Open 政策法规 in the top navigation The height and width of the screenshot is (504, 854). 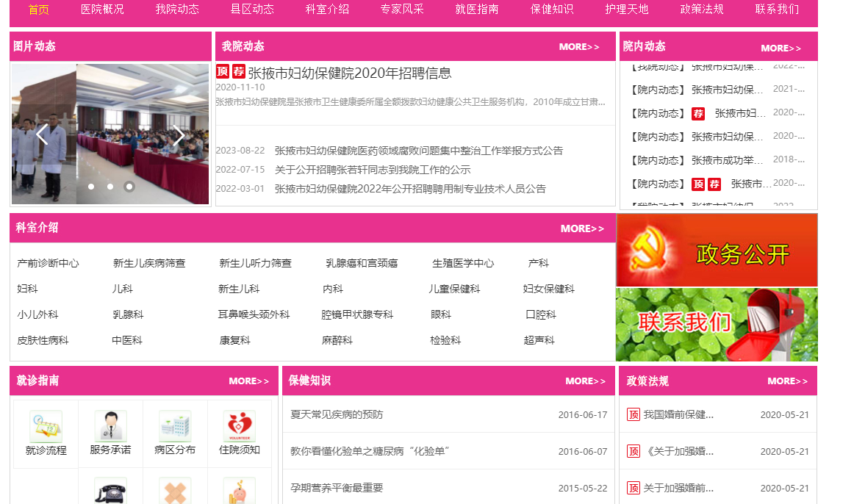(x=702, y=10)
